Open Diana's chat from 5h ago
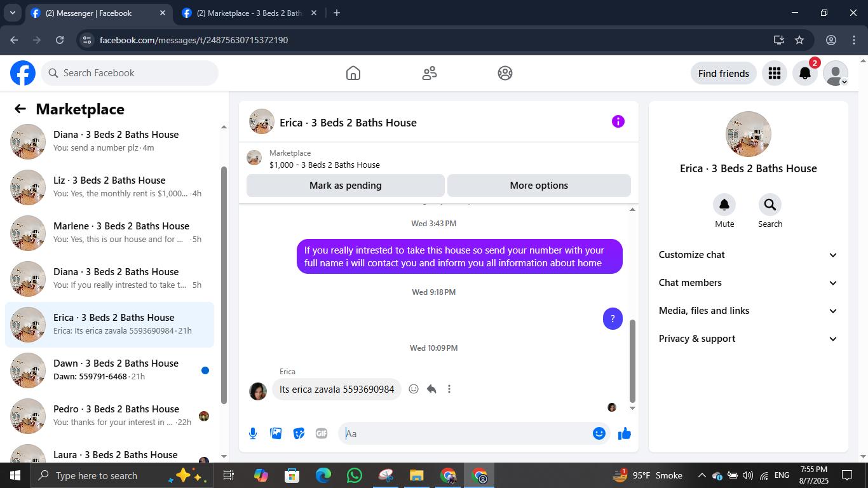 [109, 278]
